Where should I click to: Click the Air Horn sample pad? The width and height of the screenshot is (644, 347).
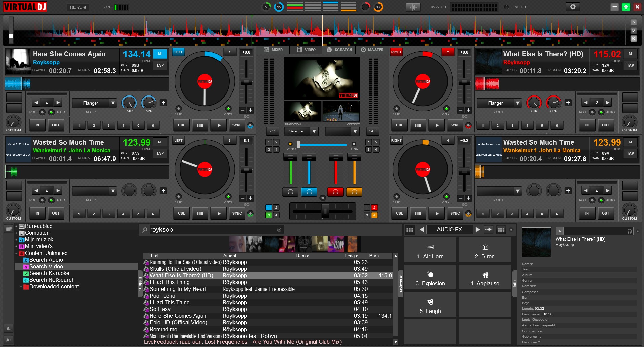[430, 250]
